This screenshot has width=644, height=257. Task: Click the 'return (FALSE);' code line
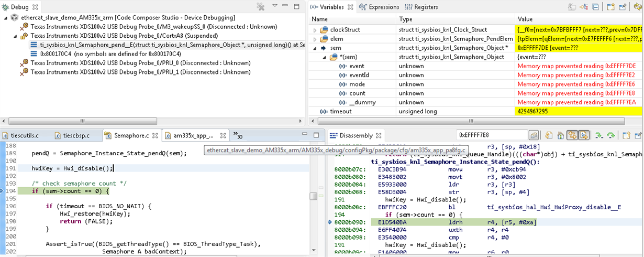tap(86, 221)
